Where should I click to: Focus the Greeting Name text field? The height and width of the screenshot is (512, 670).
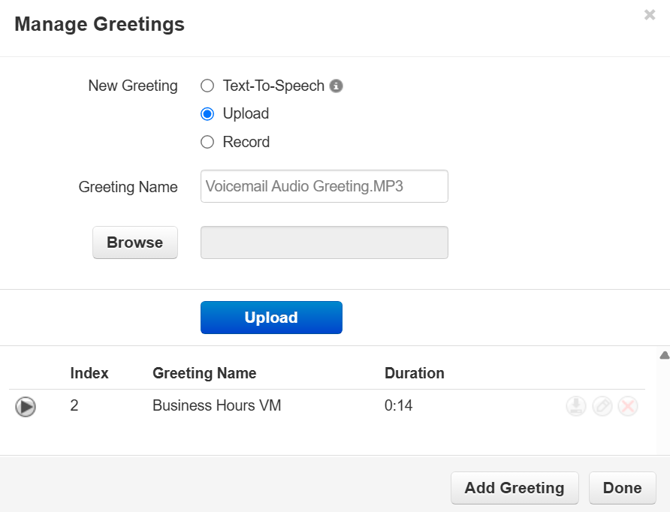pos(324,186)
